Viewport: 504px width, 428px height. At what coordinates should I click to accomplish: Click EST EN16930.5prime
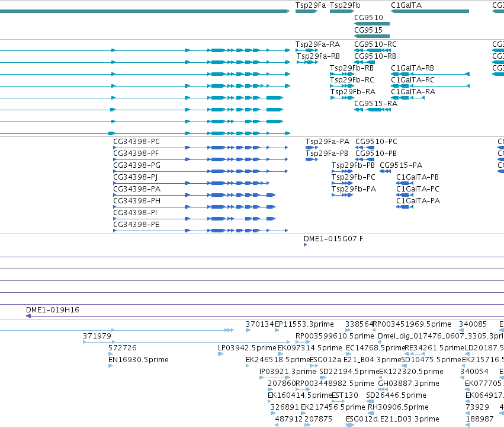point(111,366)
